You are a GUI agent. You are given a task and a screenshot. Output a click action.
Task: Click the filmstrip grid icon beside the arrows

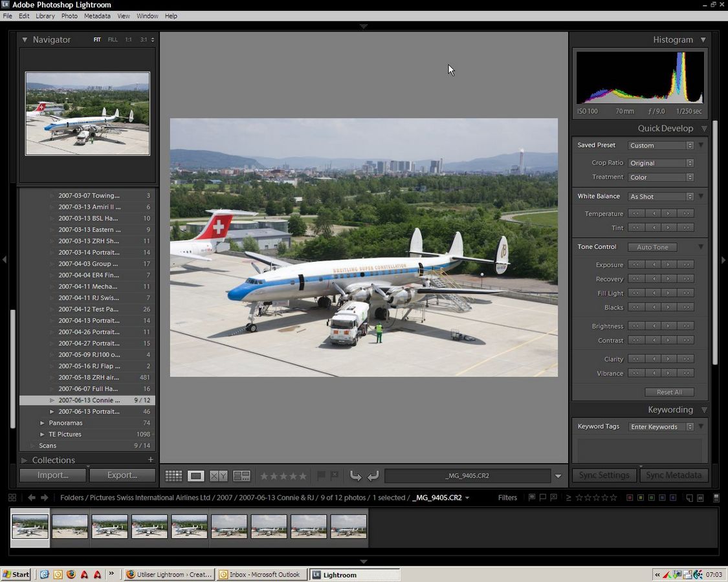click(12, 497)
